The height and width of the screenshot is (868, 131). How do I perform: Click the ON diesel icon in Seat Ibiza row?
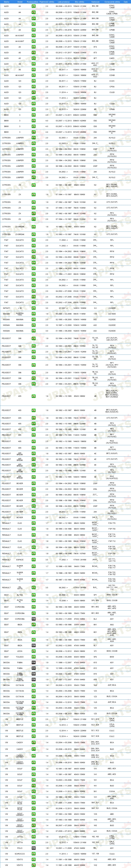34,646
